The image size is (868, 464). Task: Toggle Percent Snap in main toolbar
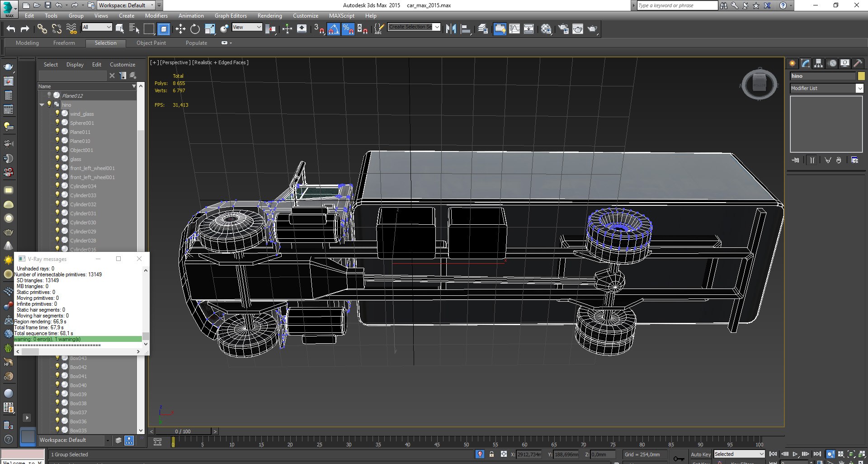[348, 29]
